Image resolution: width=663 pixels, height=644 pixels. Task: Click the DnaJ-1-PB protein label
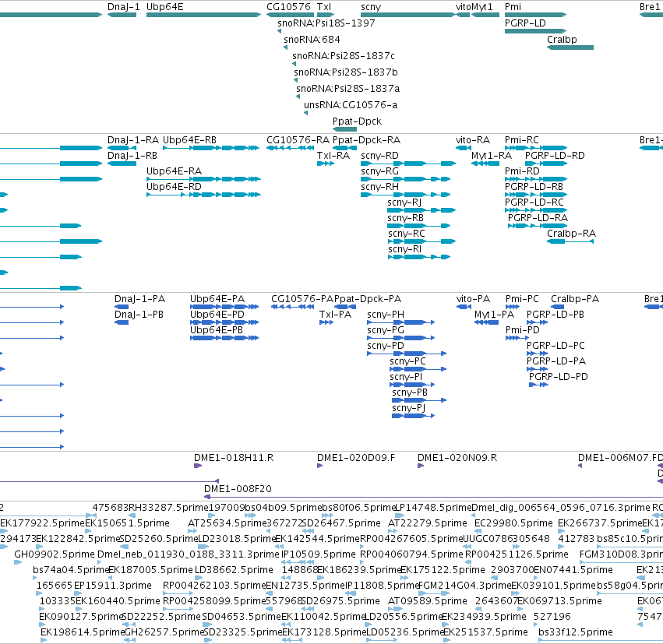(x=139, y=315)
